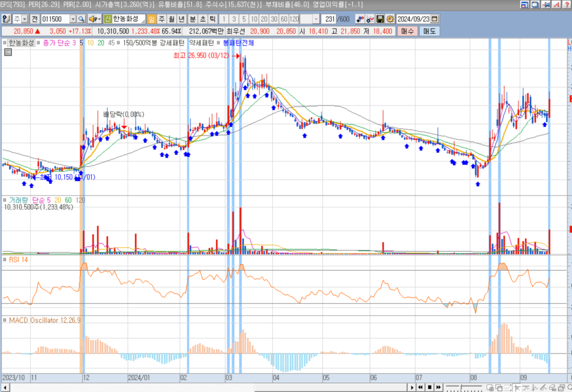Switch to 틱 tick chart
572x392 pixels.
pyautogui.click(x=213, y=19)
